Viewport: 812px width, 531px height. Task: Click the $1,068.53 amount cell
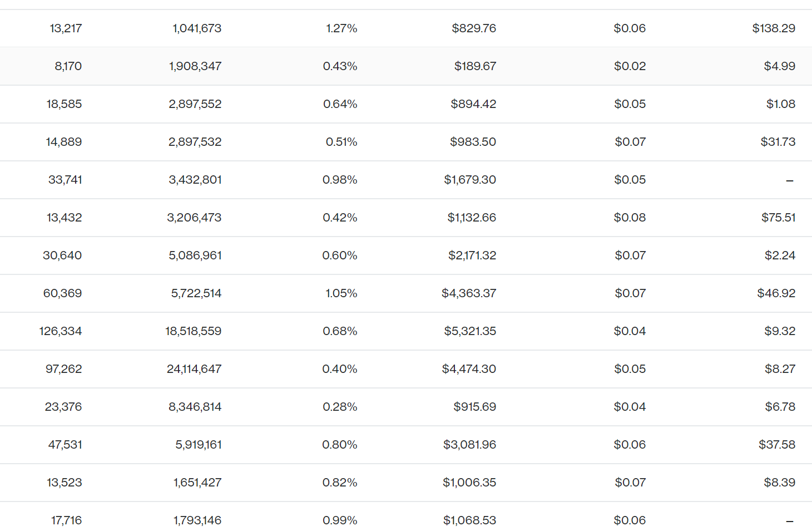[x=469, y=520]
